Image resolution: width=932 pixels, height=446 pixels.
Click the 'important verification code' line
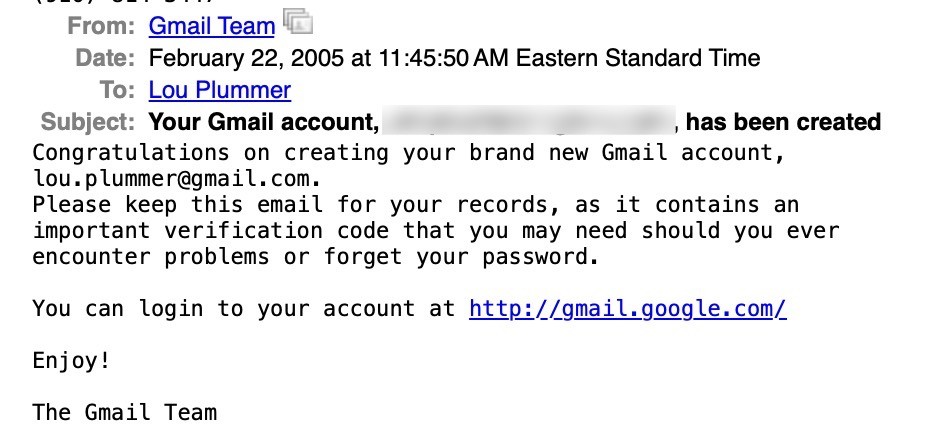click(435, 231)
